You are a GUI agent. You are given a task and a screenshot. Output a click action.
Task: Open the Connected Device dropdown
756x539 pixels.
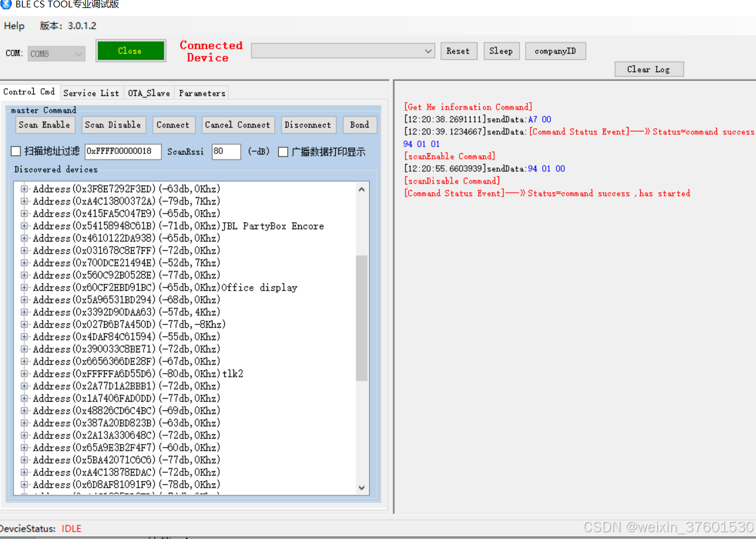[x=343, y=51]
